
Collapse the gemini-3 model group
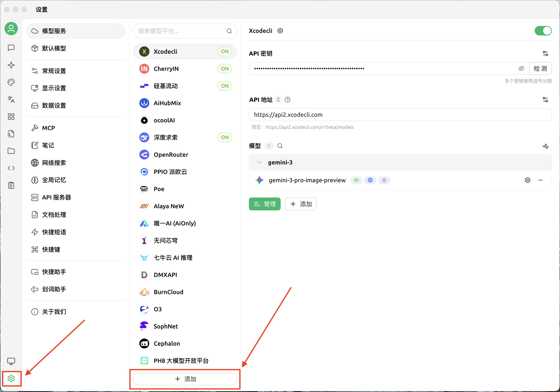pyautogui.click(x=259, y=162)
